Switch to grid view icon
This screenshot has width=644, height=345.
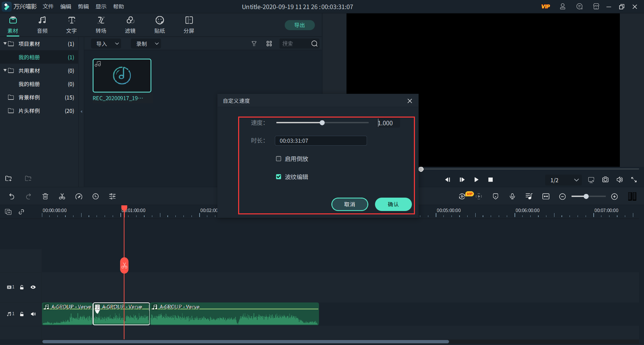tap(269, 44)
